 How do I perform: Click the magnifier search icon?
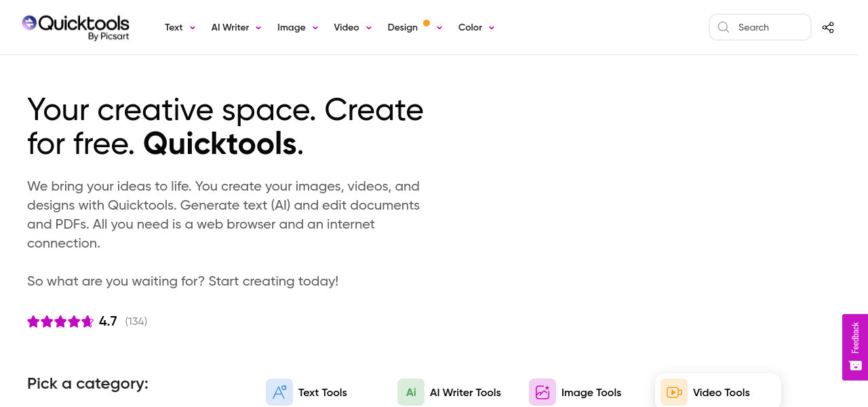pyautogui.click(x=724, y=27)
